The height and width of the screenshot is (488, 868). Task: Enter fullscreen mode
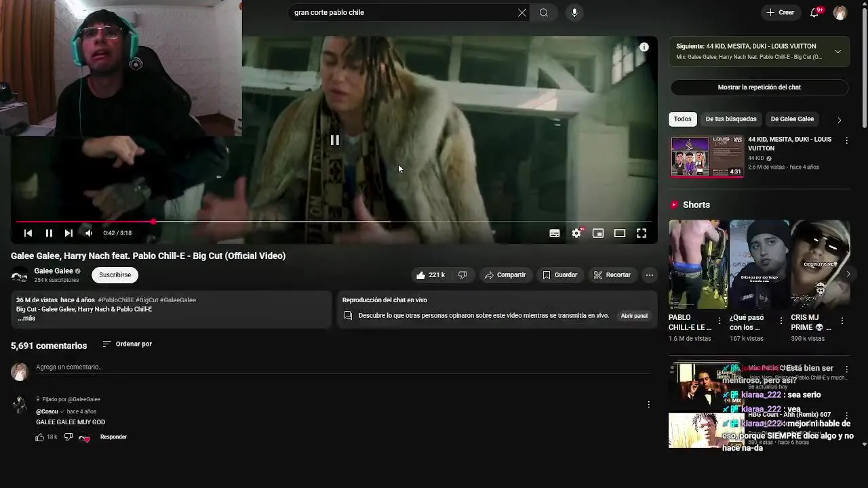tap(642, 233)
